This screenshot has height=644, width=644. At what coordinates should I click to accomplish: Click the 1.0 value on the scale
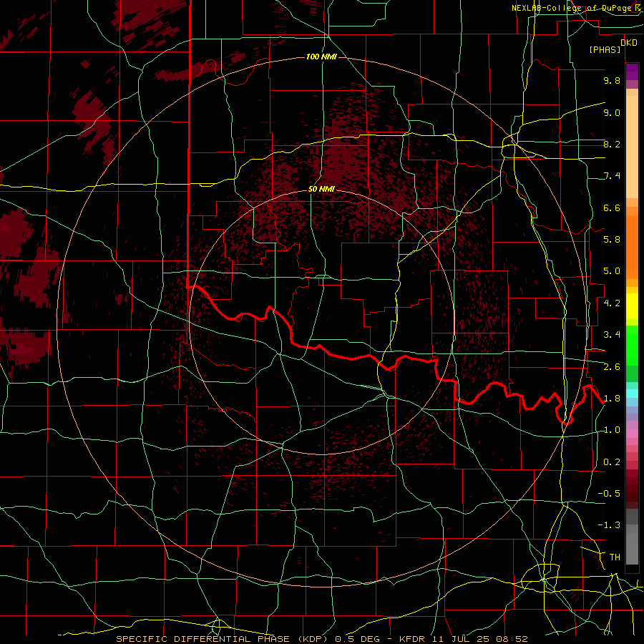click(x=612, y=430)
